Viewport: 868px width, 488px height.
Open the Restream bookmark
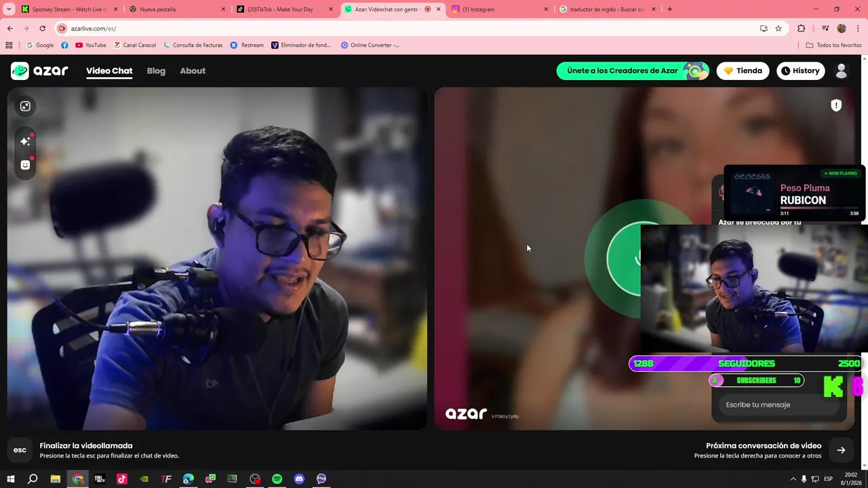[x=248, y=45]
